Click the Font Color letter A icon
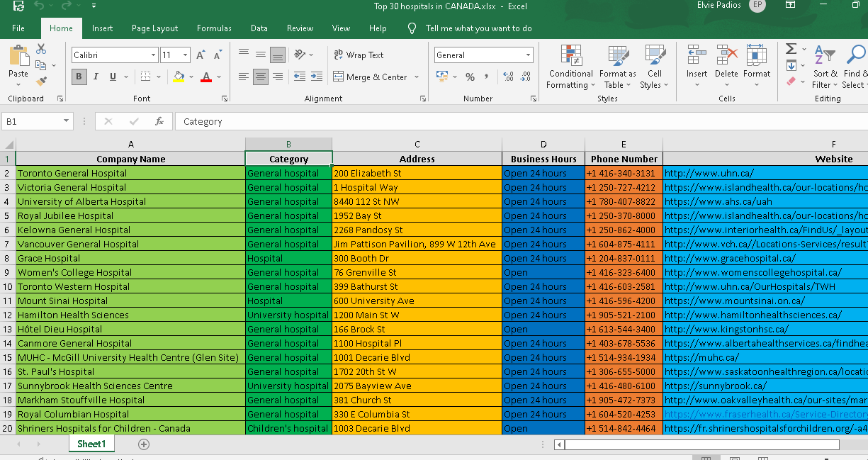Image resolution: width=868 pixels, height=460 pixels. tap(206, 77)
